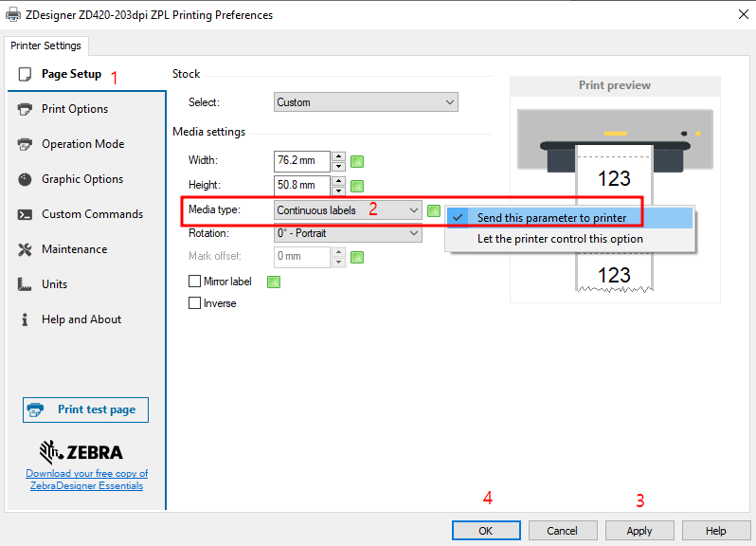Expand the Rotation dropdown
This screenshot has width=756, height=546.
(348, 233)
